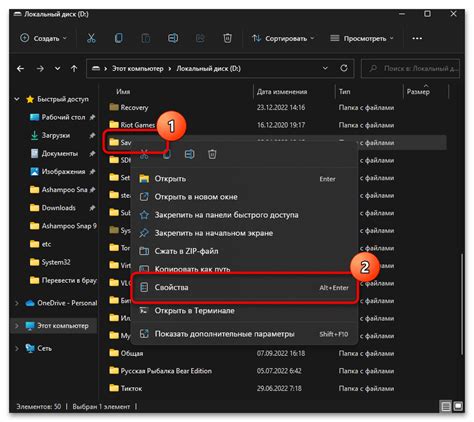Open the Сортировать dropdown menu
Screen dimensions: 474x422
click(x=283, y=38)
